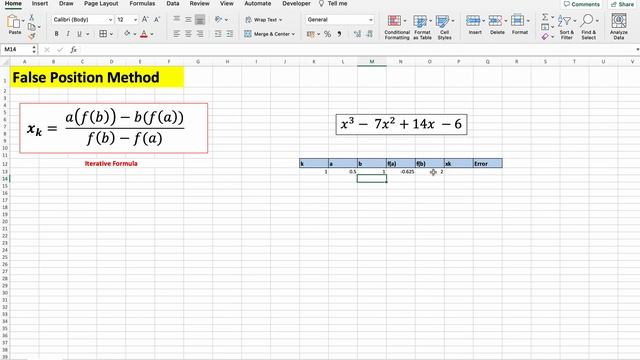
Task: Click the Share button
Action: [x=623, y=4]
